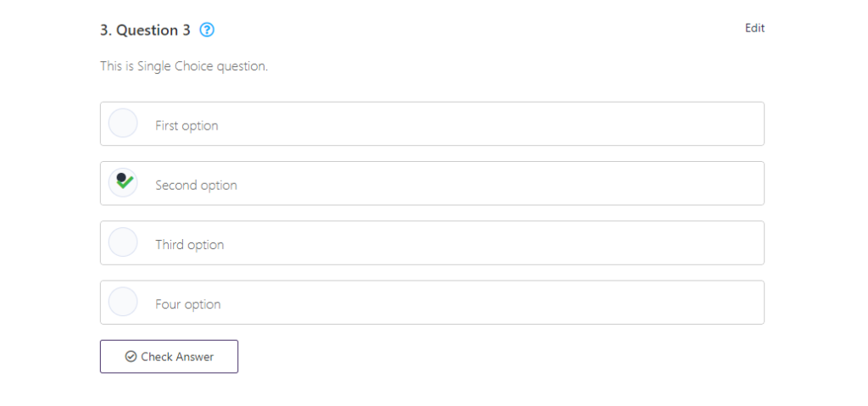Open the Edit link for Question 3

pos(754,28)
